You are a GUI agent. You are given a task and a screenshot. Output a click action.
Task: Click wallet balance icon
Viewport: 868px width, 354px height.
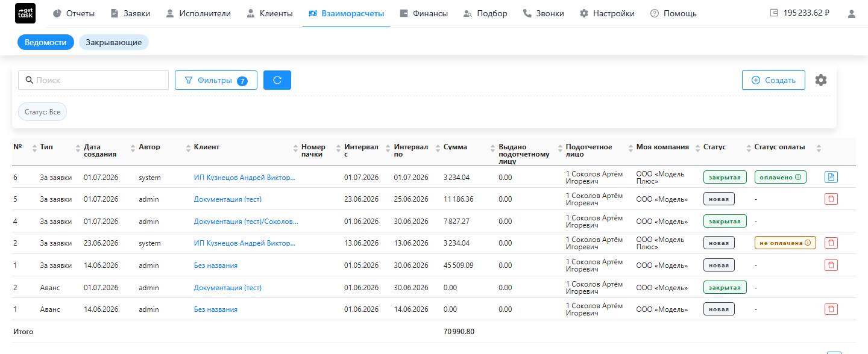click(774, 13)
